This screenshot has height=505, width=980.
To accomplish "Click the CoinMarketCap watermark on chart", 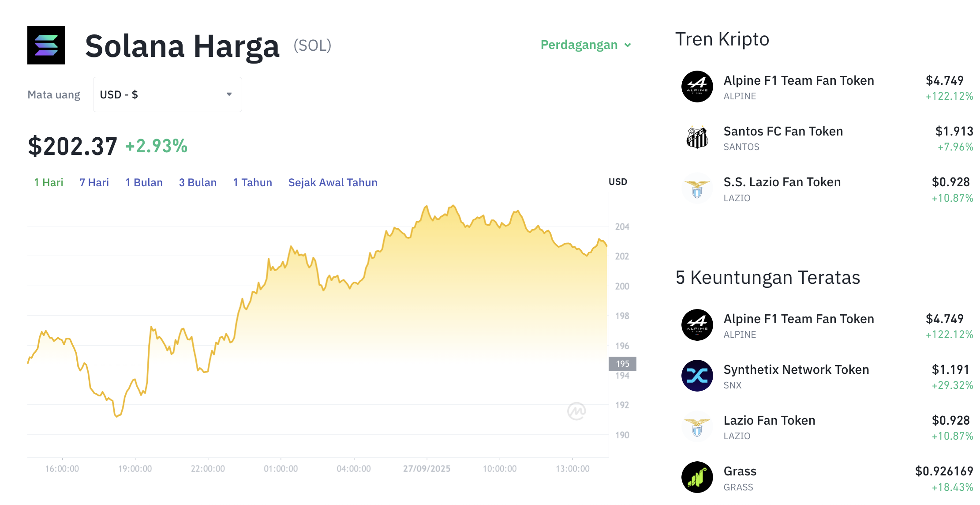I will tap(576, 411).
